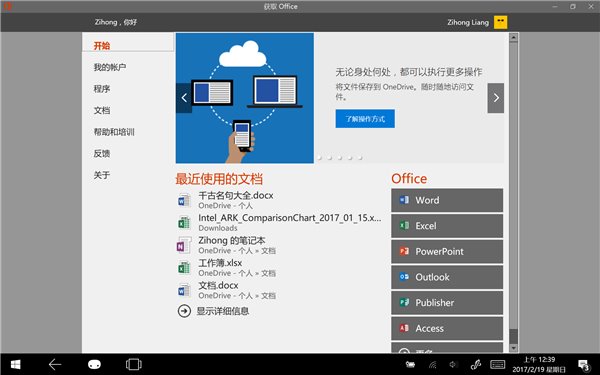Click scrollbar up arrow
Image resolution: width=600 pixels, height=375 pixels.
[514, 37]
